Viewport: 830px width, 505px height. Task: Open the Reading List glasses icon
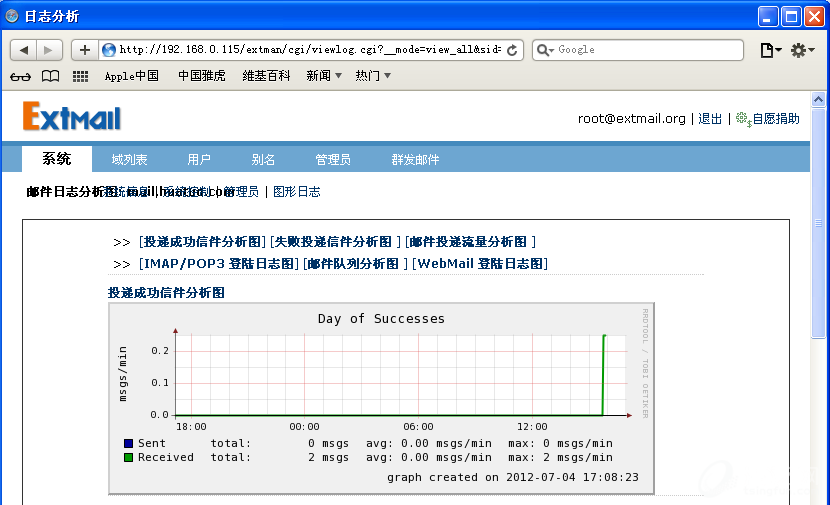(x=20, y=76)
